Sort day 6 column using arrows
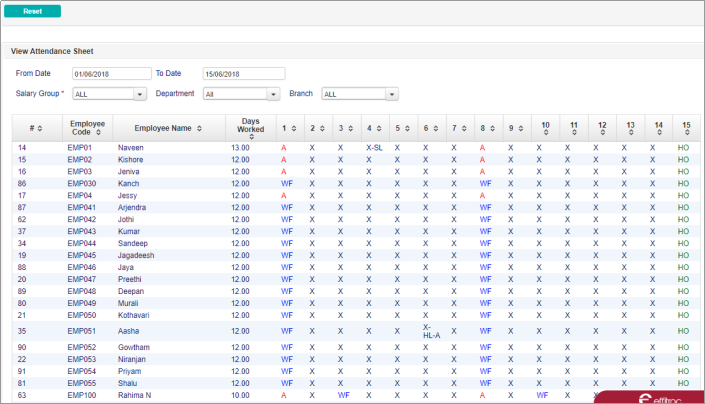This screenshot has width=705, height=404. pyautogui.click(x=435, y=129)
